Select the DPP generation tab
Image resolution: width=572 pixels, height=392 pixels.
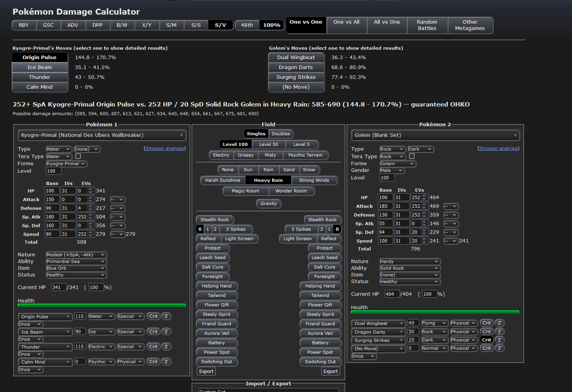[97, 25]
